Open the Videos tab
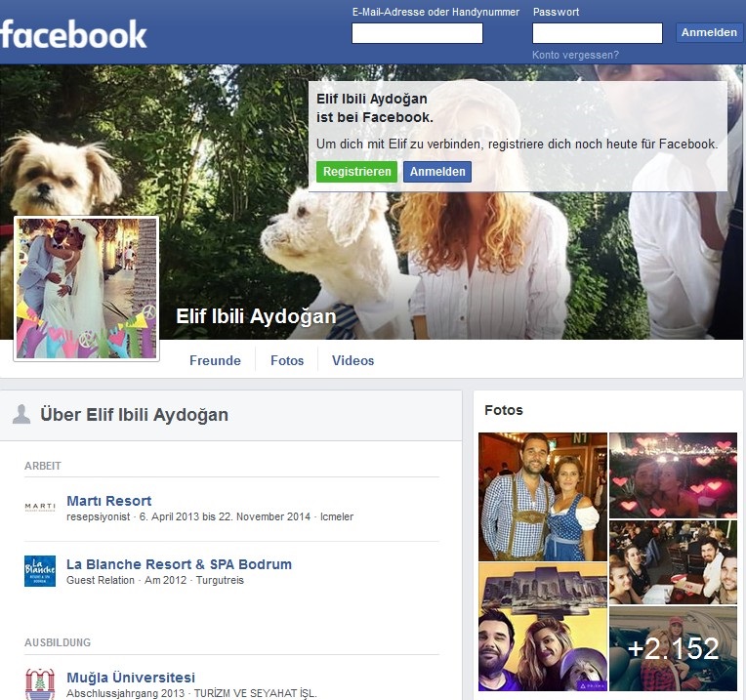The image size is (746, 700). click(353, 360)
